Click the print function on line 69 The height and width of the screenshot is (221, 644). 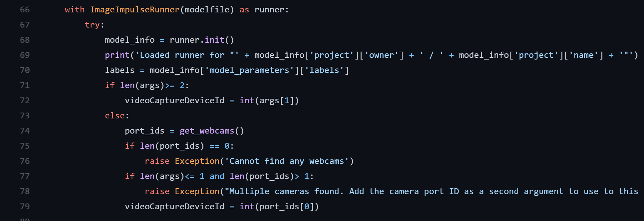click(x=117, y=55)
